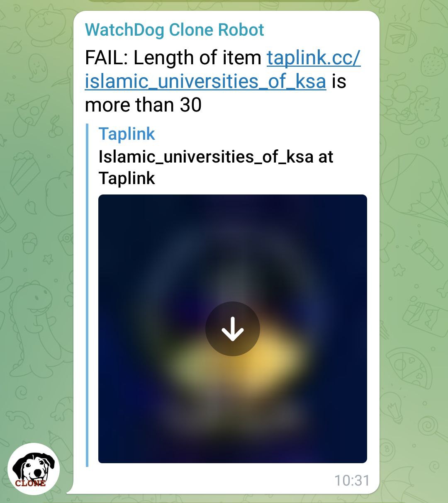The image size is (448, 503).
Task: Tap the download arrow on the preview image
Action: click(x=232, y=328)
